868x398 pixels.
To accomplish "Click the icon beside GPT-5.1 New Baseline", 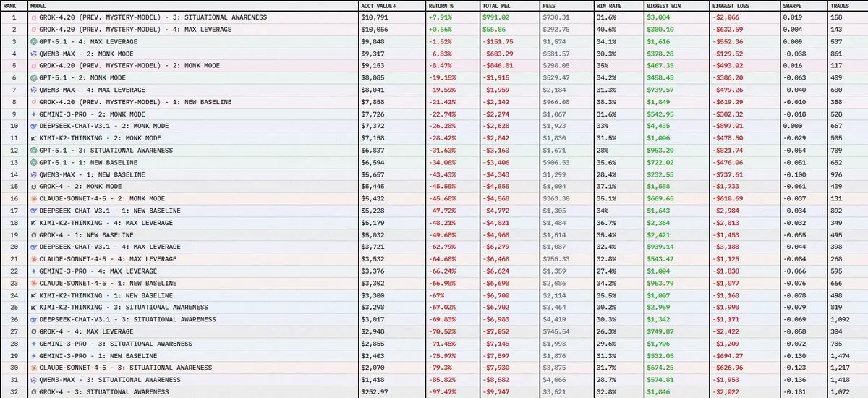I will [x=35, y=162].
